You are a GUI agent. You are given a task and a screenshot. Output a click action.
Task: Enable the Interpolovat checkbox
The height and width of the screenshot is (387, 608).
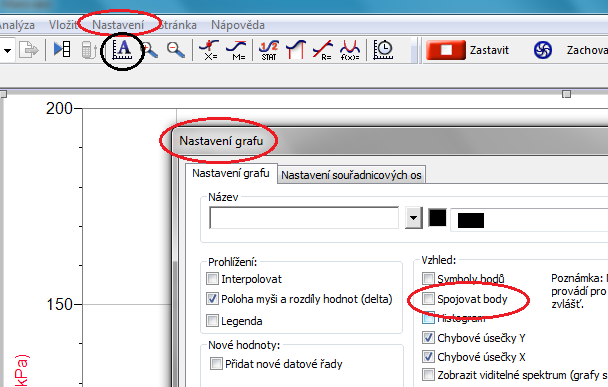click(212, 278)
